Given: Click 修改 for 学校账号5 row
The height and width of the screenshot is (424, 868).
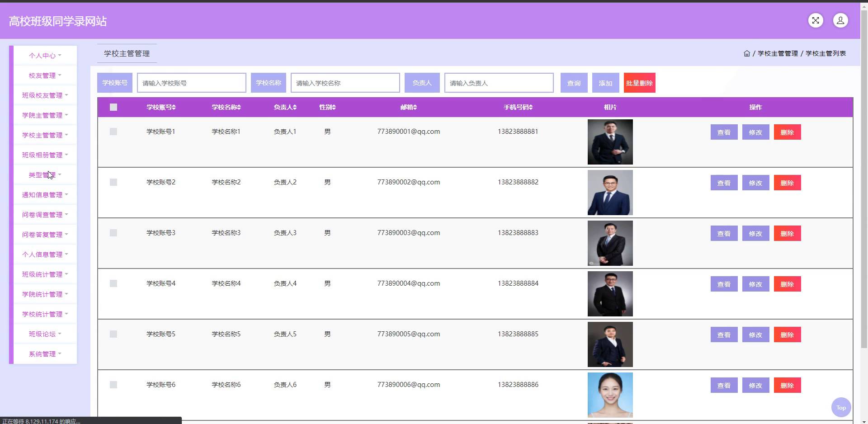Looking at the screenshot, I should point(756,334).
